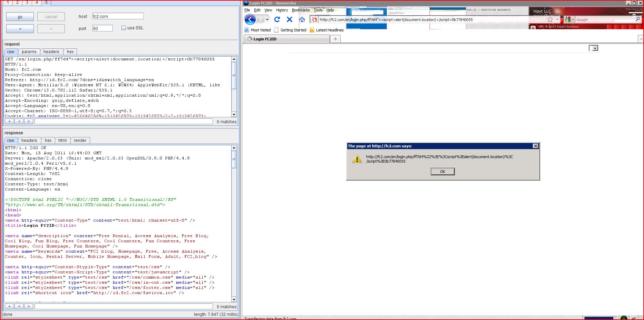Show the response raw tab
Viewport: 644px width, 320px height.
point(11,140)
